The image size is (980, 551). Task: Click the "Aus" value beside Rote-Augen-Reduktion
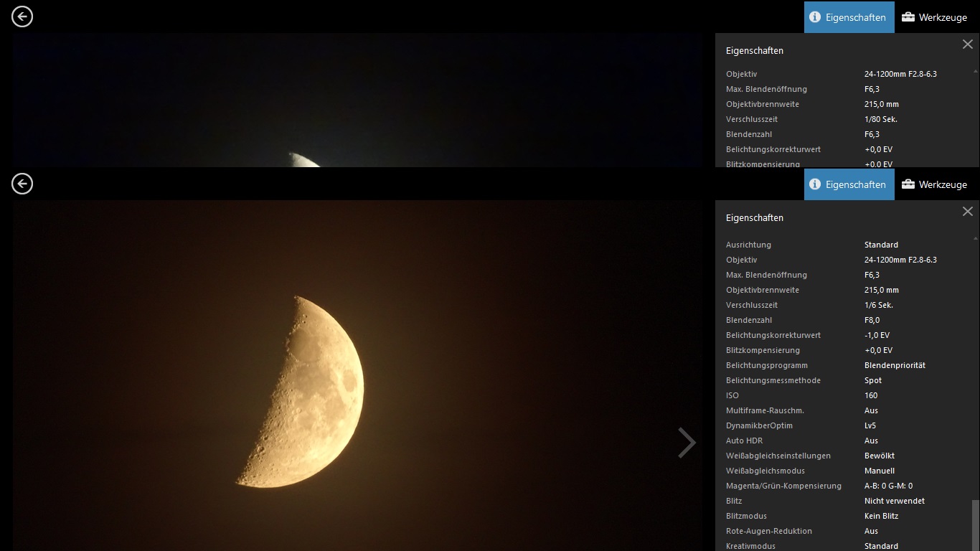tap(871, 531)
